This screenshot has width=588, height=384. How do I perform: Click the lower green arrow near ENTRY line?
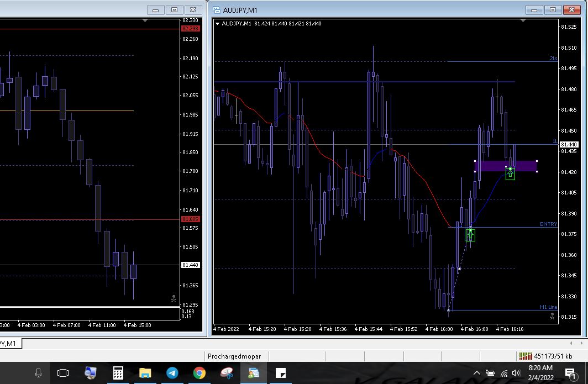470,235
